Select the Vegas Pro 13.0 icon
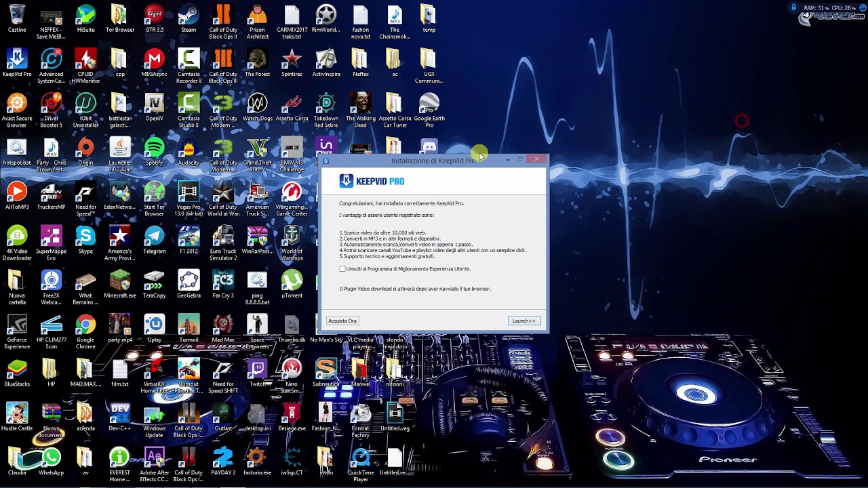The image size is (868, 488). pyautogui.click(x=189, y=192)
